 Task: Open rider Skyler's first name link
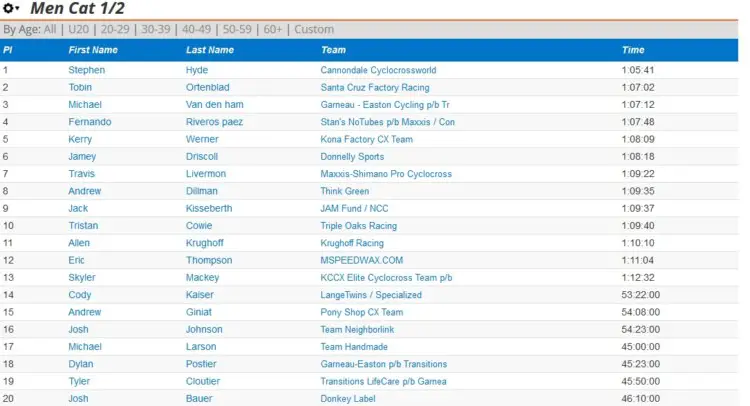click(x=82, y=277)
